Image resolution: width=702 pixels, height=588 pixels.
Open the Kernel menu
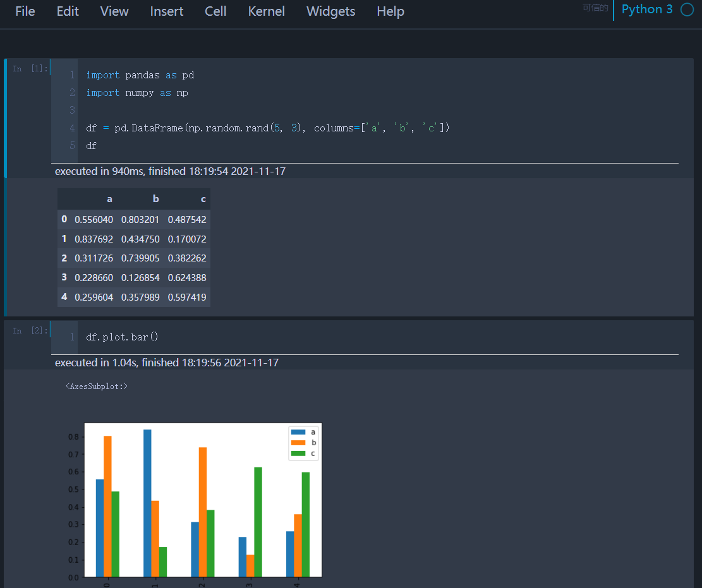[267, 11]
